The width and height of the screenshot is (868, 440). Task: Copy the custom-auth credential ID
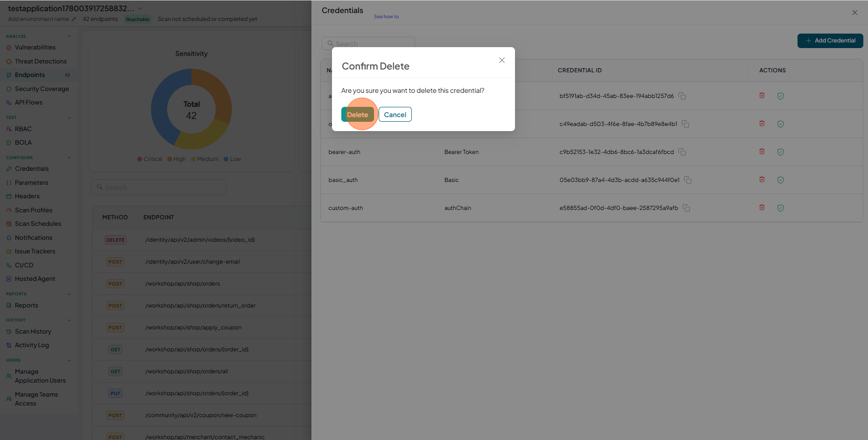686,208
